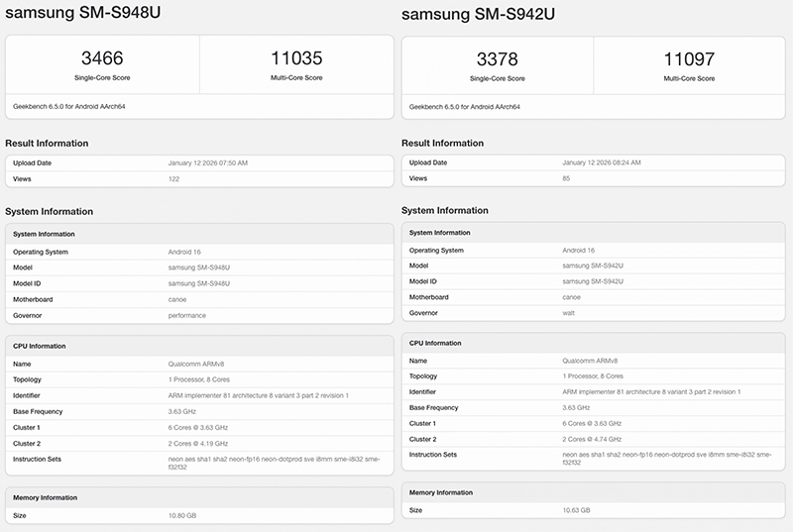This screenshot has width=793, height=532.
Task: Click Model ID value samsung SM-S948U
Action: point(199,283)
